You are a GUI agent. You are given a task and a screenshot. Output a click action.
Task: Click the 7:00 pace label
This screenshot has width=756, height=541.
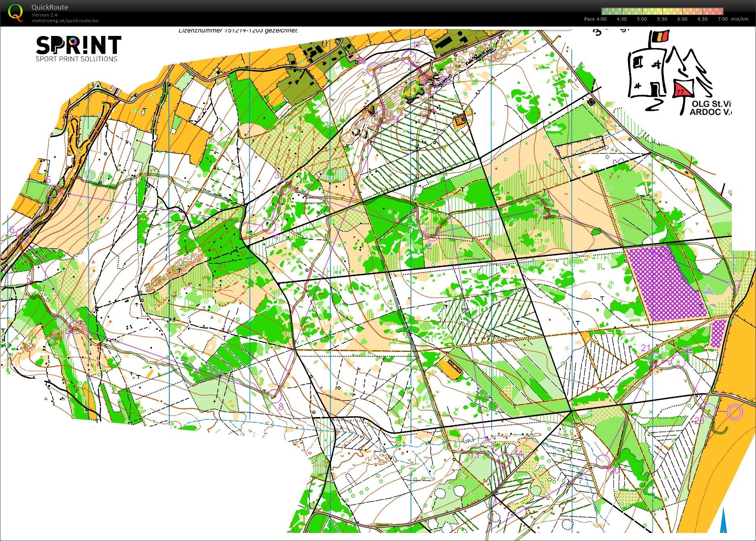tap(722, 19)
